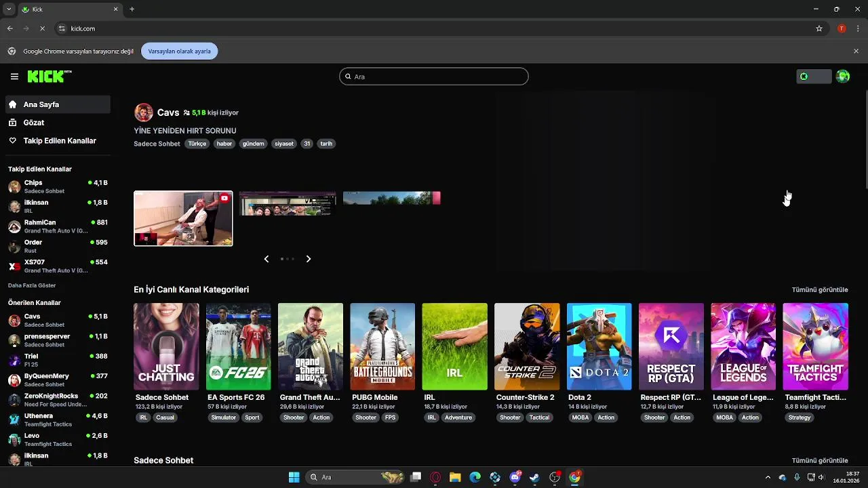Open the user profile avatar
This screenshot has height=488, width=868.
tap(843, 77)
